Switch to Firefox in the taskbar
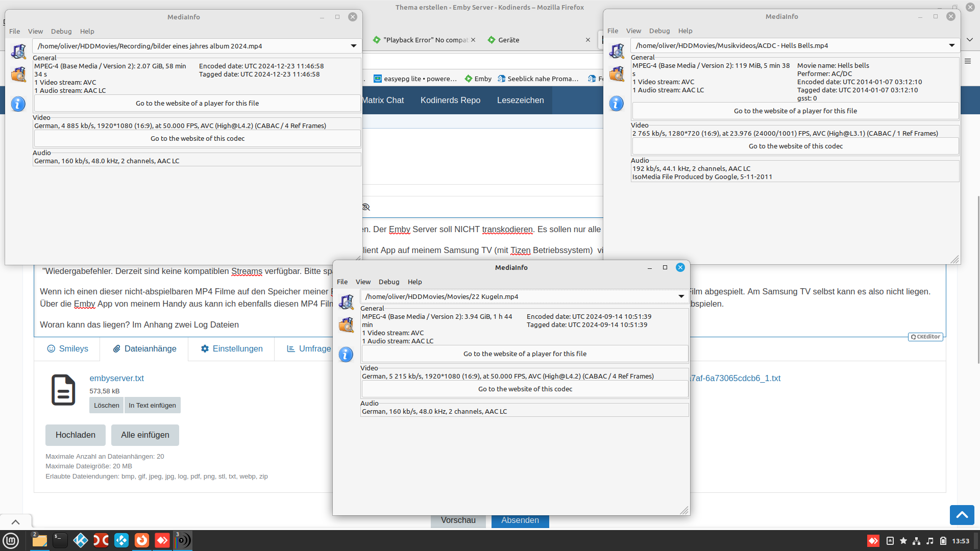The width and height of the screenshot is (980, 551). click(142, 540)
